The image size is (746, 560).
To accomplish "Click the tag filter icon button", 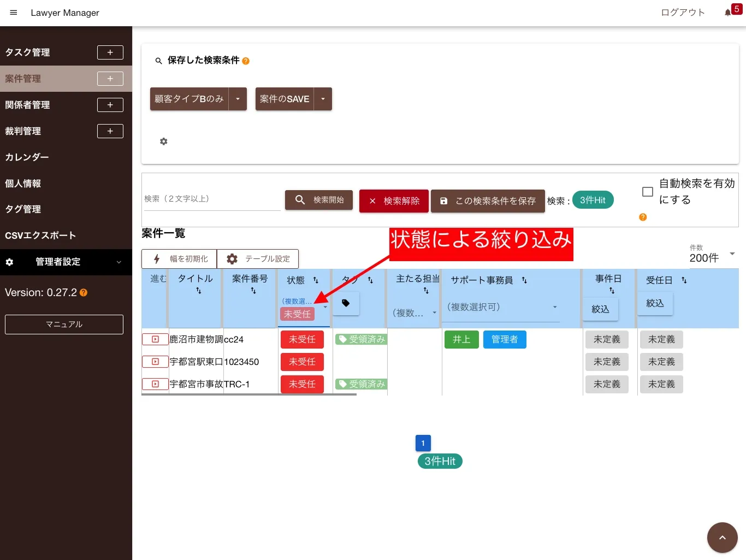I will 346,303.
